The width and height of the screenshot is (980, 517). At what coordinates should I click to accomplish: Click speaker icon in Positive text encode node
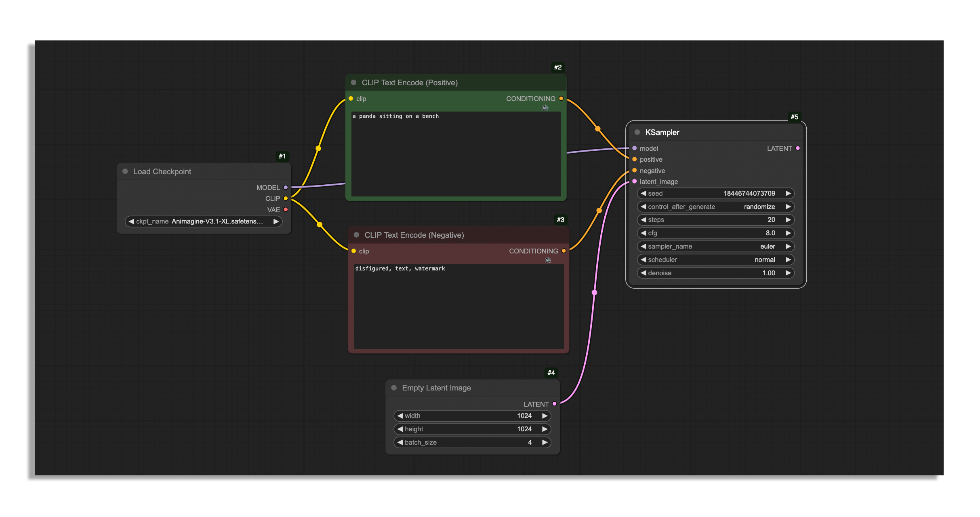545,108
